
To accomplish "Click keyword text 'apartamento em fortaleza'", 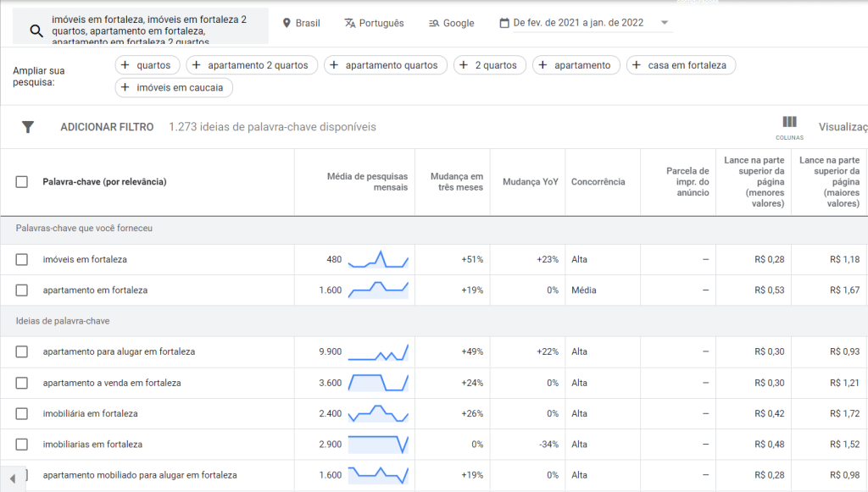I will 95,290.
